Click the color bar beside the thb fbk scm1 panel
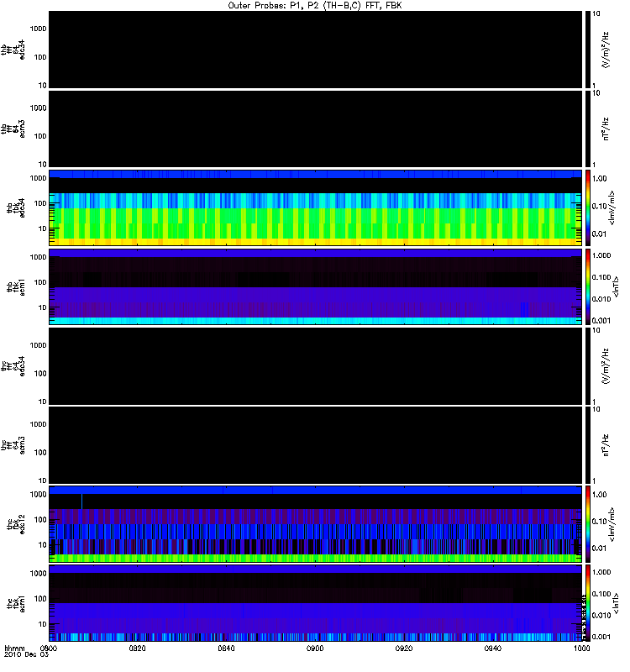 [x=588, y=286]
